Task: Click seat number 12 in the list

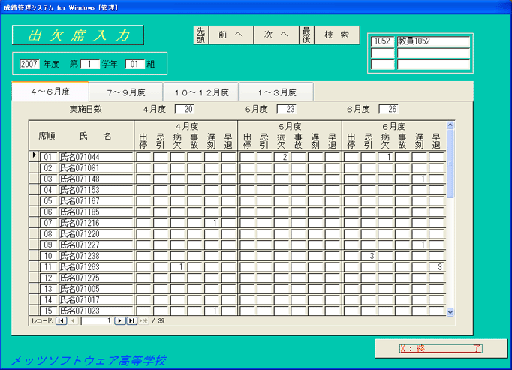Action: pyautogui.click(x=49, y=278)
